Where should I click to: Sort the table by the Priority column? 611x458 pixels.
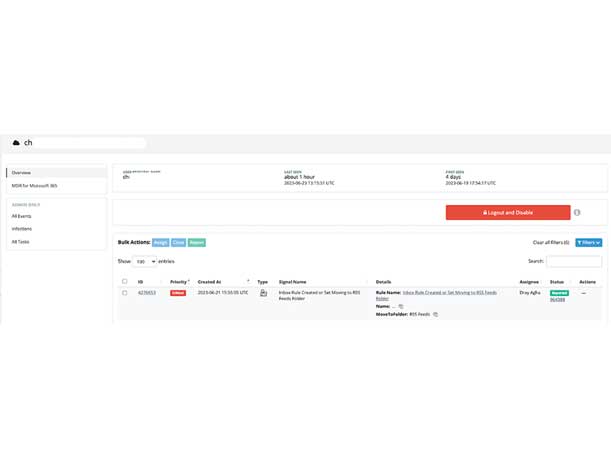180,282
